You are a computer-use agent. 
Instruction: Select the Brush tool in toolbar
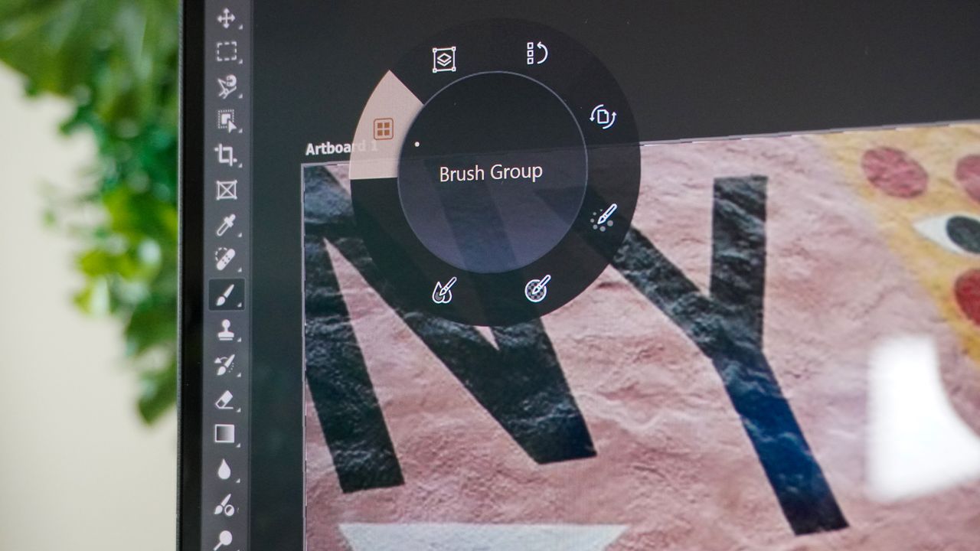tap(226, 295)
